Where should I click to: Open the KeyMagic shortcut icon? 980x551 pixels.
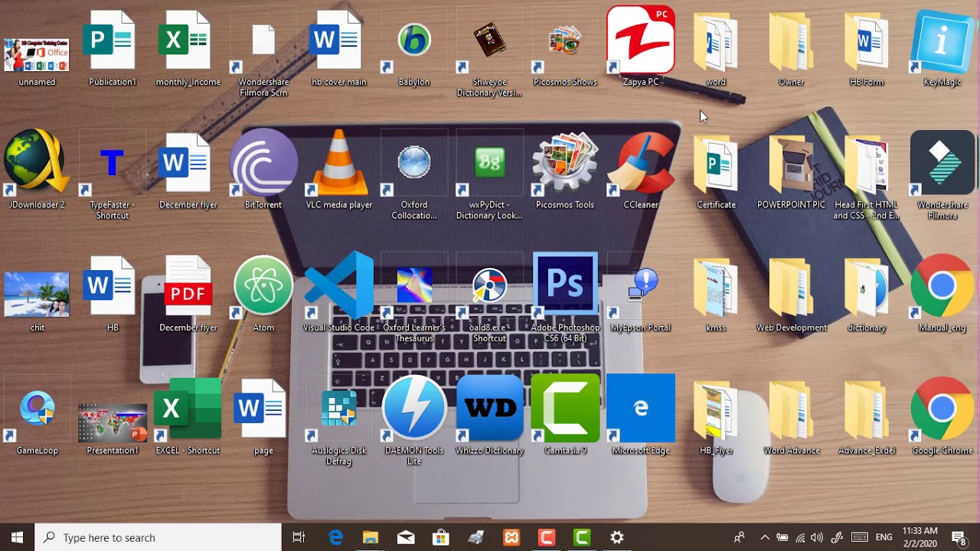point(942,41)
